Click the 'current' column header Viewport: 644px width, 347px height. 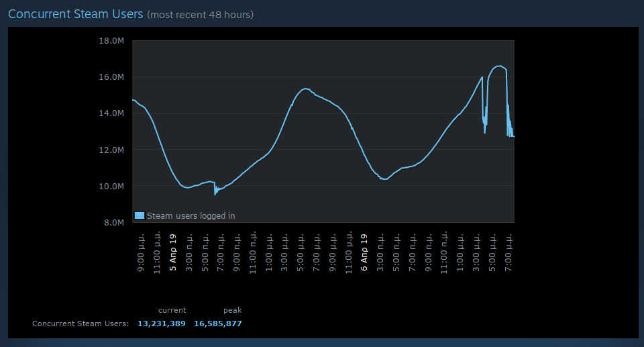(172, 310)
